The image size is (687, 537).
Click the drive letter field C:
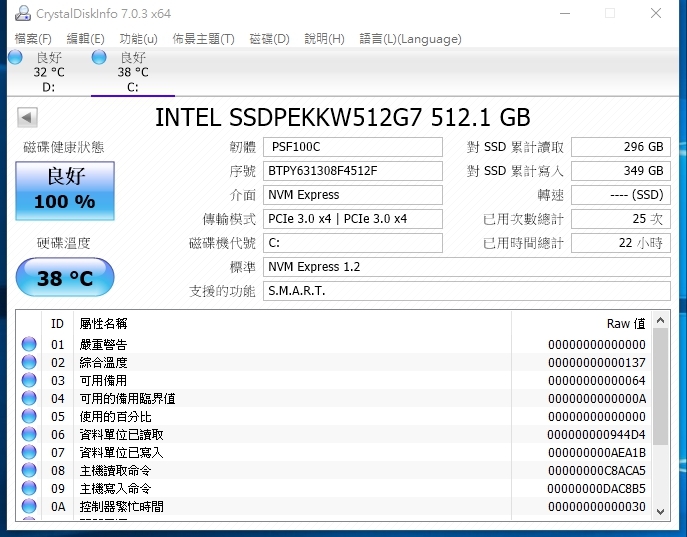pyautogui.click(x=353, y=243)
